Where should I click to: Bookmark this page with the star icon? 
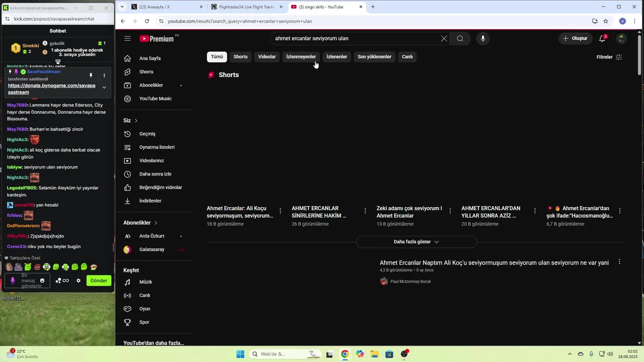(606, 21)
